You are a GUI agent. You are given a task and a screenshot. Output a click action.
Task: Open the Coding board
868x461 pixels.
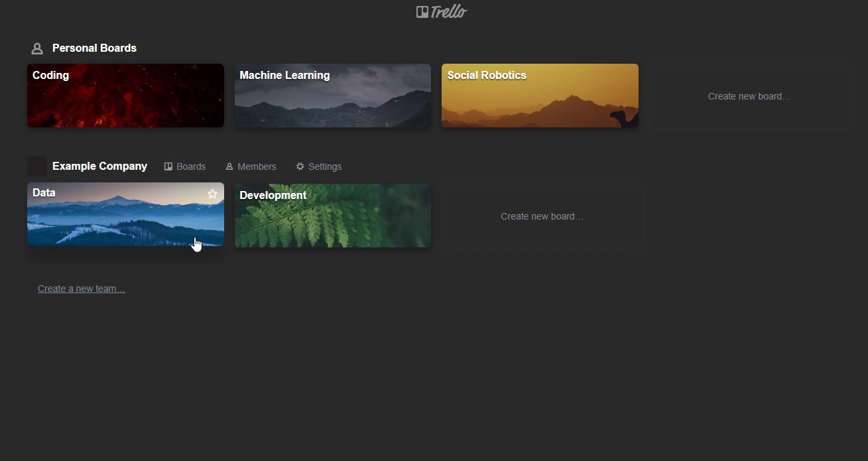click(125, 96)
